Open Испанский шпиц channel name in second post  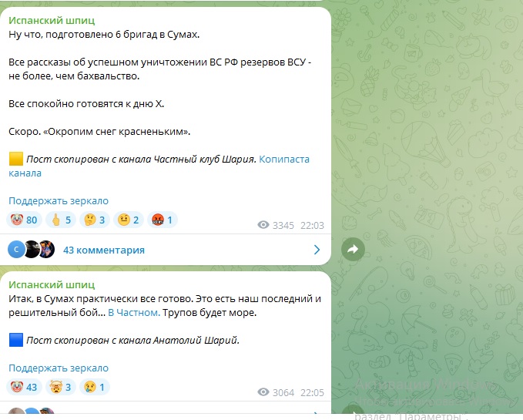click(x=52, y=284)
